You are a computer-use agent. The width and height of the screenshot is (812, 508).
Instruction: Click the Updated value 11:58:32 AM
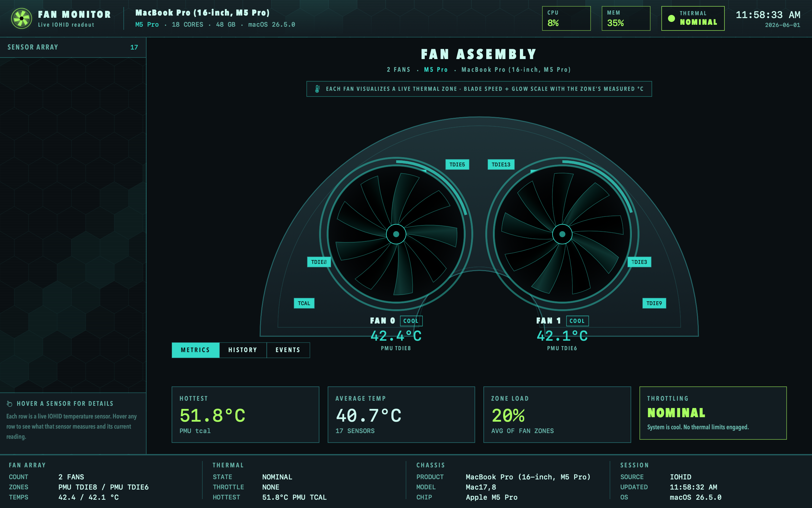[x=693, y=487]
